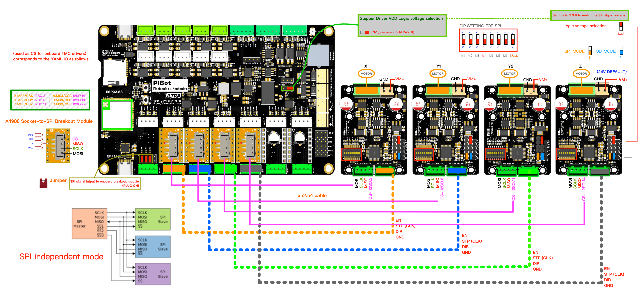Click the 'SPI independent mode' title
Screen dimensions: 644x303
(x=61, y=256)
